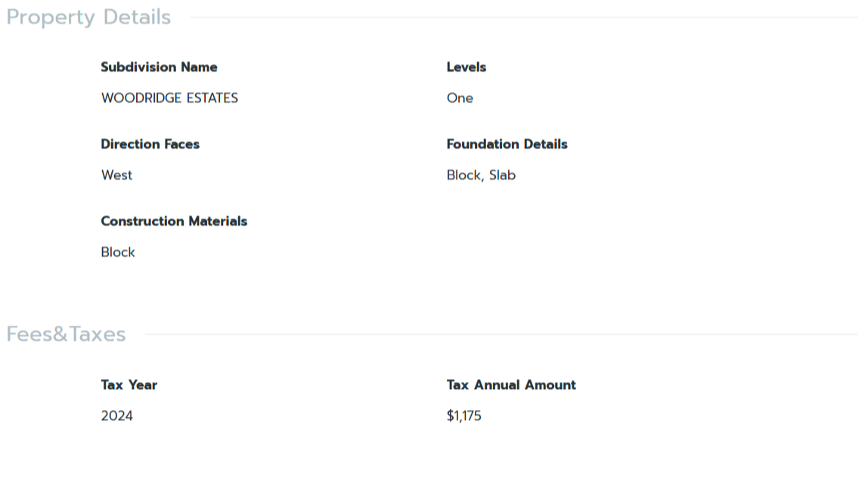Select the tax year value 2024
Image resolution: width=868 pixels, height=479 pixels.
116,416
